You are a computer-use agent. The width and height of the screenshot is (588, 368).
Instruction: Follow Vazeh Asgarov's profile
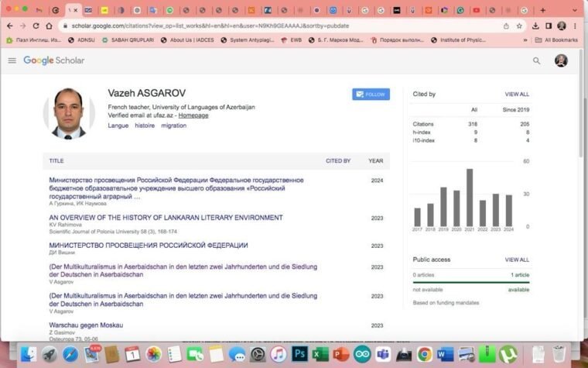click(371, 95)
